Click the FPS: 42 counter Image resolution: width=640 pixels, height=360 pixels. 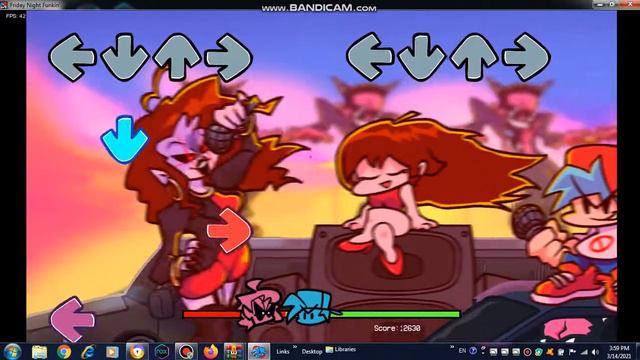(16, 16)
